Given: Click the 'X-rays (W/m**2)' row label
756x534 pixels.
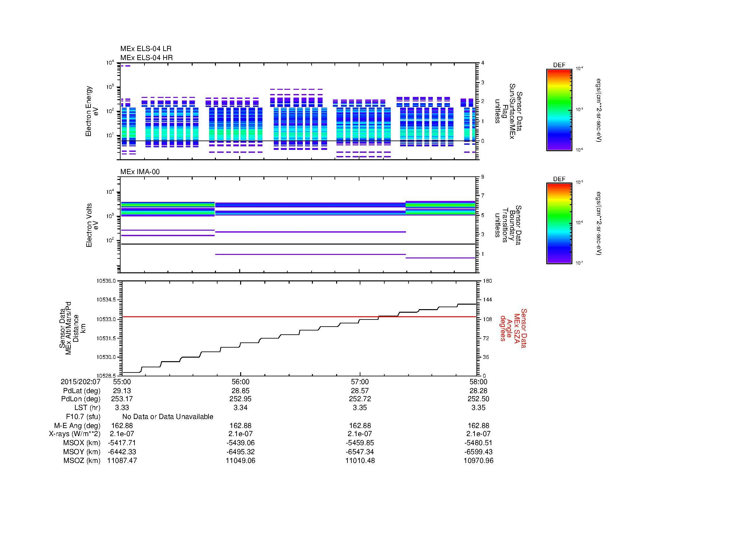Looking at the screenshot, I should click(x=75, y=434).
